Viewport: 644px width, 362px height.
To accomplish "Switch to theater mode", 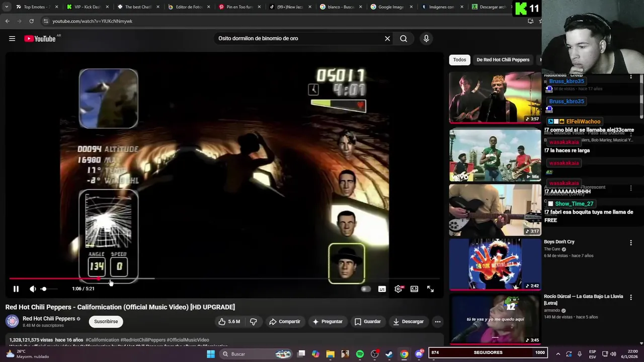I will tap(414, 289).
